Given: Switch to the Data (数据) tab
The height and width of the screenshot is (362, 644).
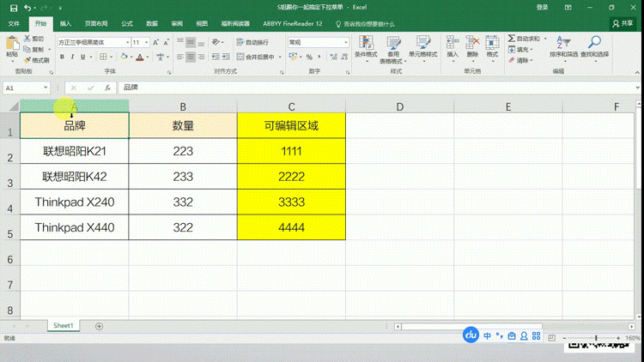Looking at the screenshot, I should (x=152, y=24).
